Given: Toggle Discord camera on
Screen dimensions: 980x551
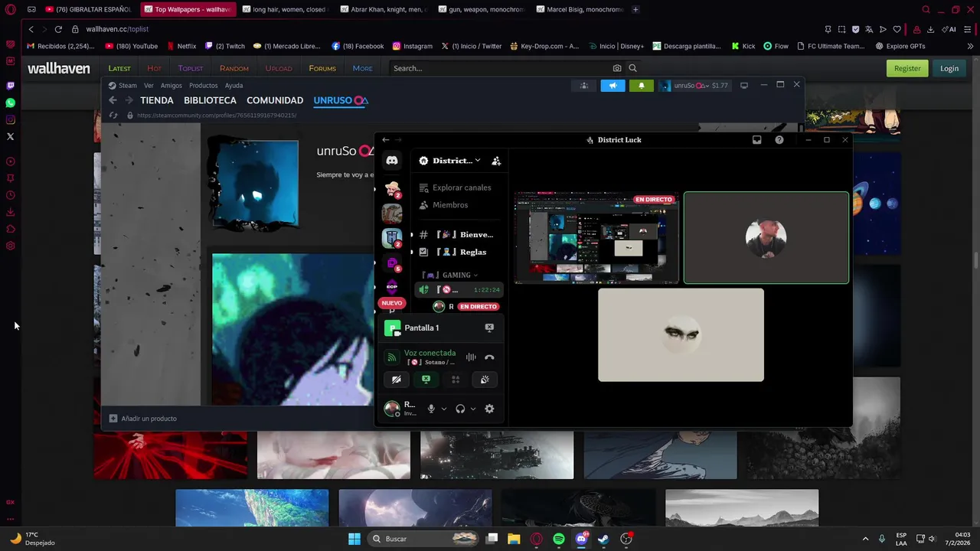Looking at the screenshot, I should point(397,380).
